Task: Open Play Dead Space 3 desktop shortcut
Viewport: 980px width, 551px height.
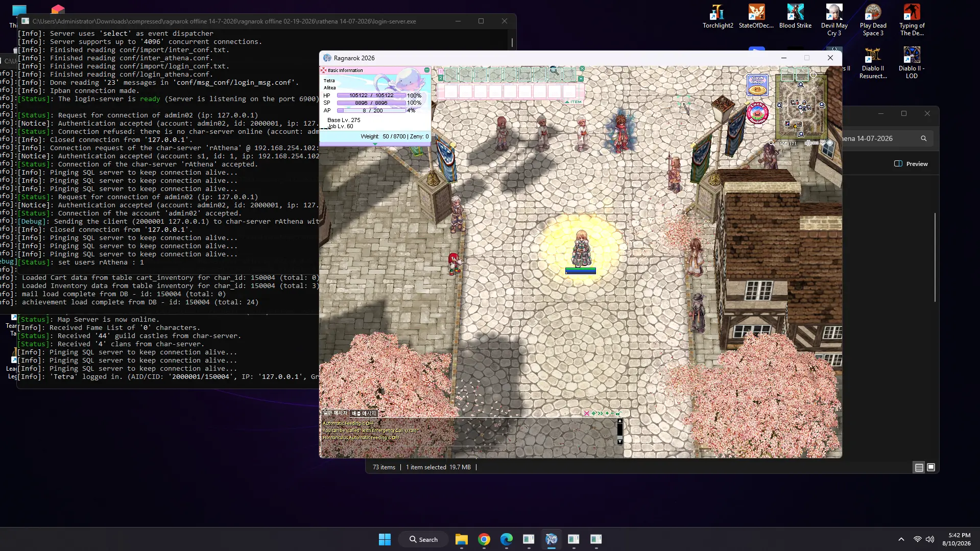Action: pos(873,20)
